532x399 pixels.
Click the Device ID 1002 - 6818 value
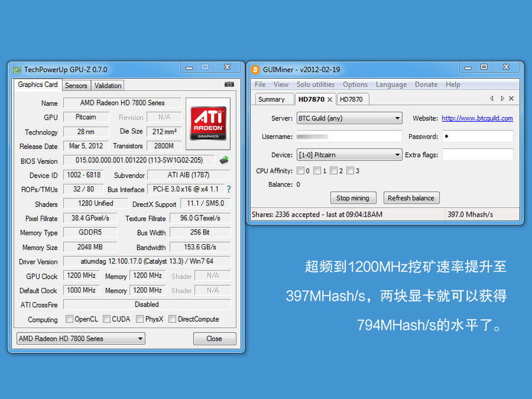coord(84,175)
